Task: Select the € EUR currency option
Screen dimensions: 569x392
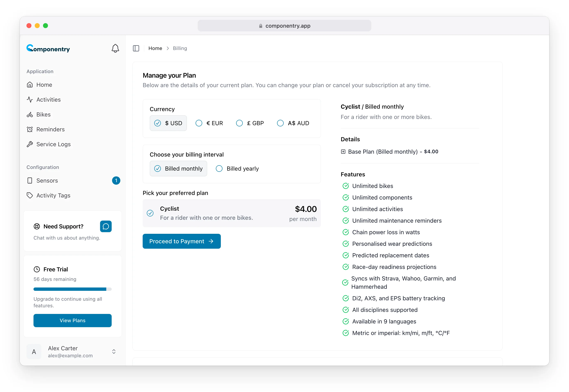Action: coord(209,123)
